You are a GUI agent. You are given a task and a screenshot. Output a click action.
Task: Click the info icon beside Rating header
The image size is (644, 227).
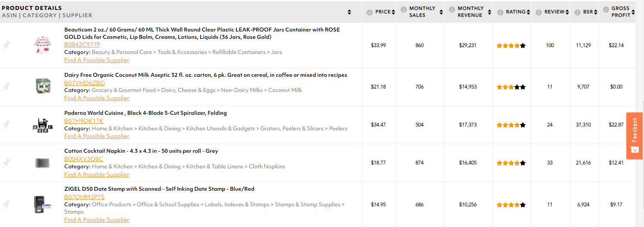(x=501, y=12)
